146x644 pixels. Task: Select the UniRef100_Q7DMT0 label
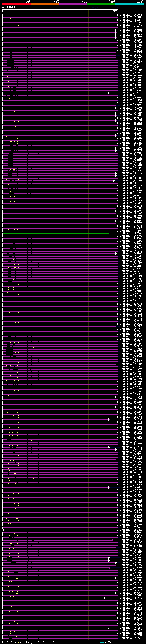coord(131,447)
